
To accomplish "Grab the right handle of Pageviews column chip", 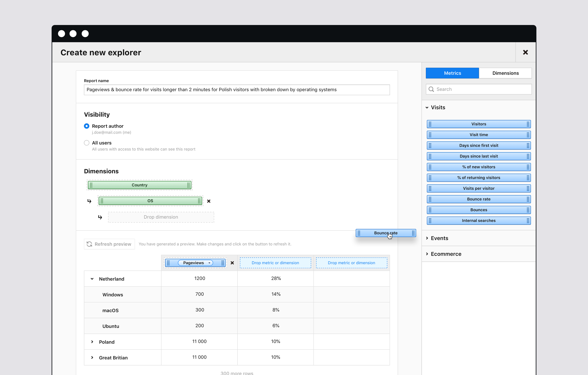I will pos(222,263).
